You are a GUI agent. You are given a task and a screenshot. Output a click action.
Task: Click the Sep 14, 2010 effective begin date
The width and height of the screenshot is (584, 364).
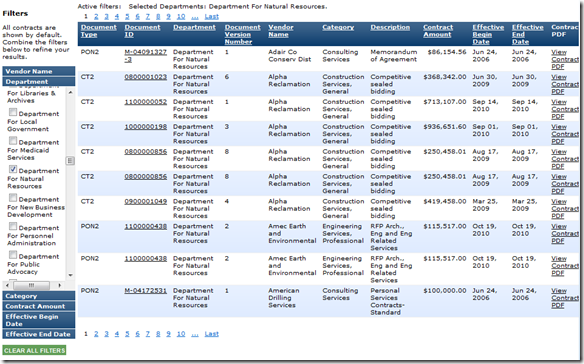(x=485, y=105)
